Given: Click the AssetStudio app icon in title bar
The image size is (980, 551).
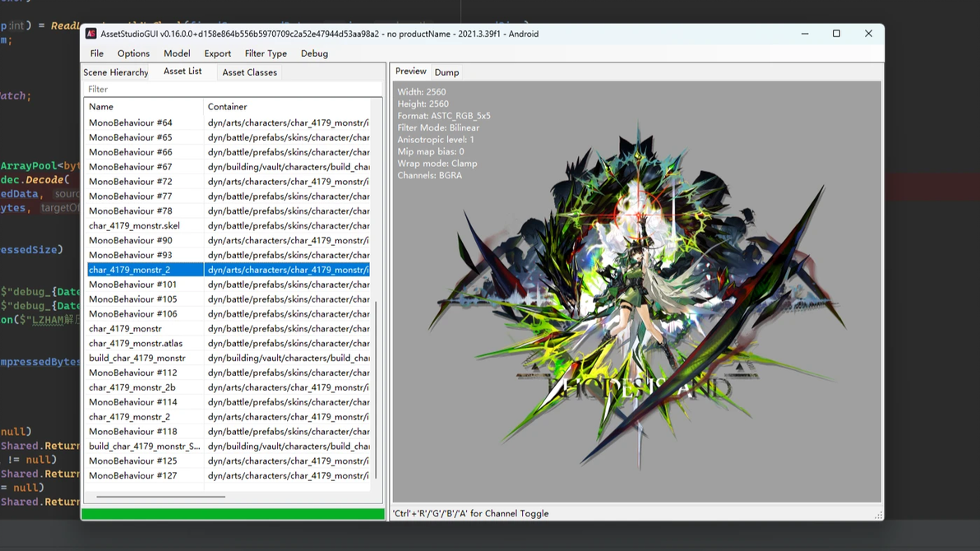Looking at the screenshot, I should pos(91,34).
